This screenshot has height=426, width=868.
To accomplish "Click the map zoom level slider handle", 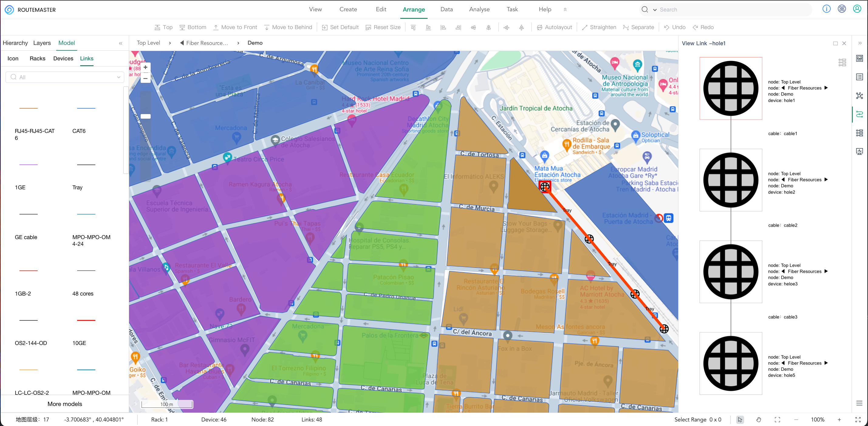I will (x=145, y=117).
